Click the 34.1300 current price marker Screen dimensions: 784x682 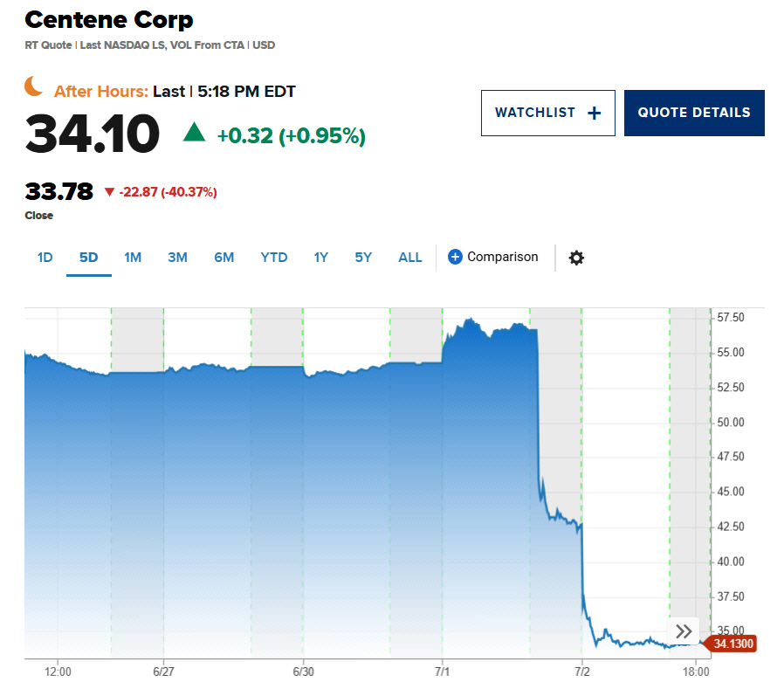[x=733, y=644]
